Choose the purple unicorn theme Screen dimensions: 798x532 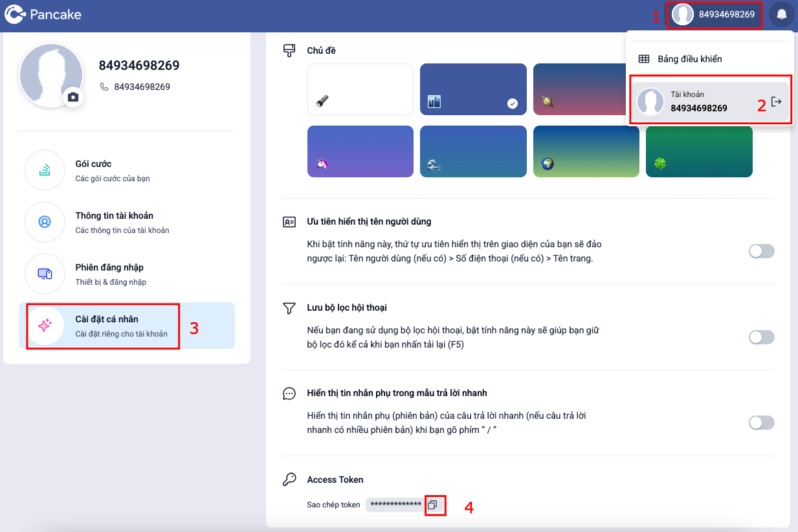click(x=360, y=151)
